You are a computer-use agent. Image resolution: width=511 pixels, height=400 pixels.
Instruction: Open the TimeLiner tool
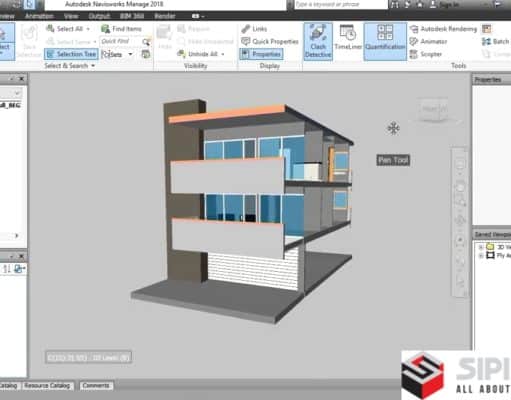click(x=348, y=37)
